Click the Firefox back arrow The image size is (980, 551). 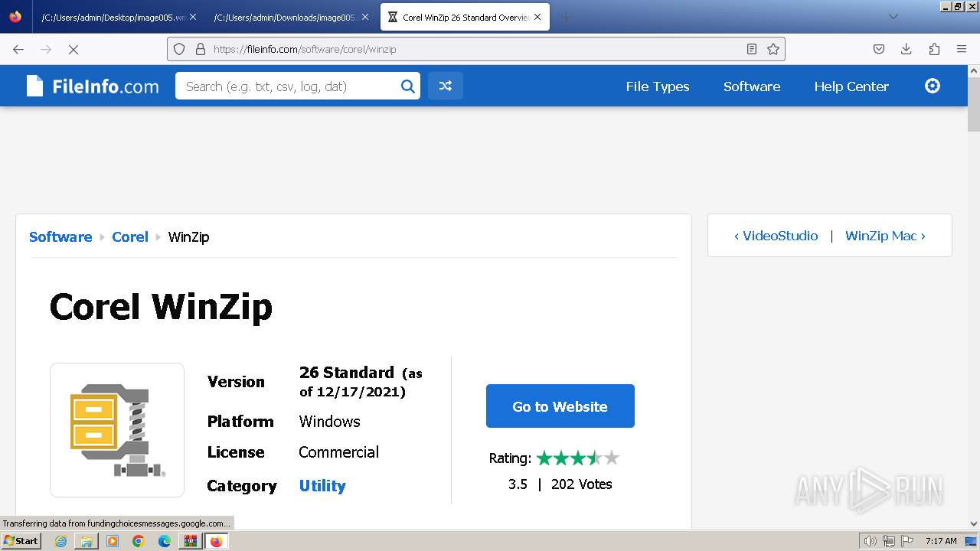pyautogui.click(x=18, y=49)
